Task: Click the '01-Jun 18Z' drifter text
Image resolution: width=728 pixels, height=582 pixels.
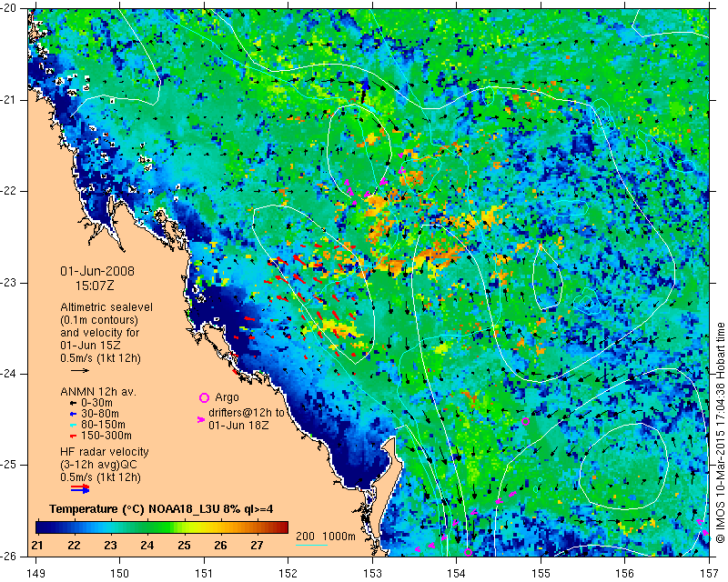Action: [238, 425]
